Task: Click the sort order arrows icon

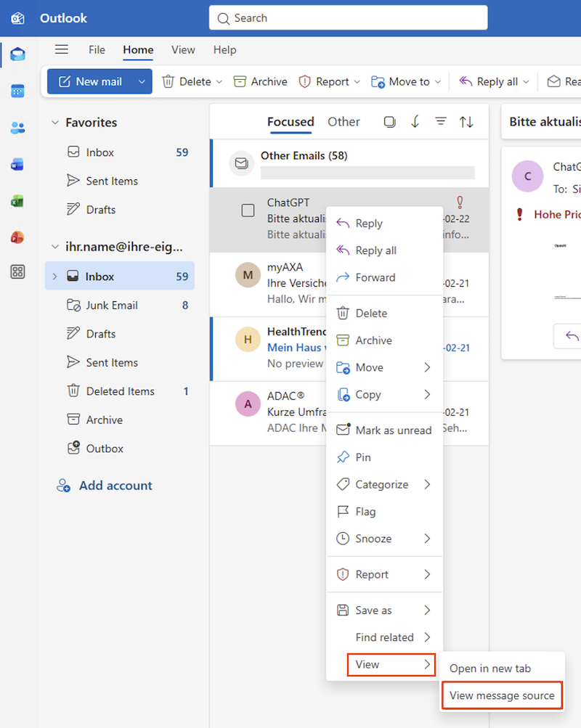Action: 466,122
